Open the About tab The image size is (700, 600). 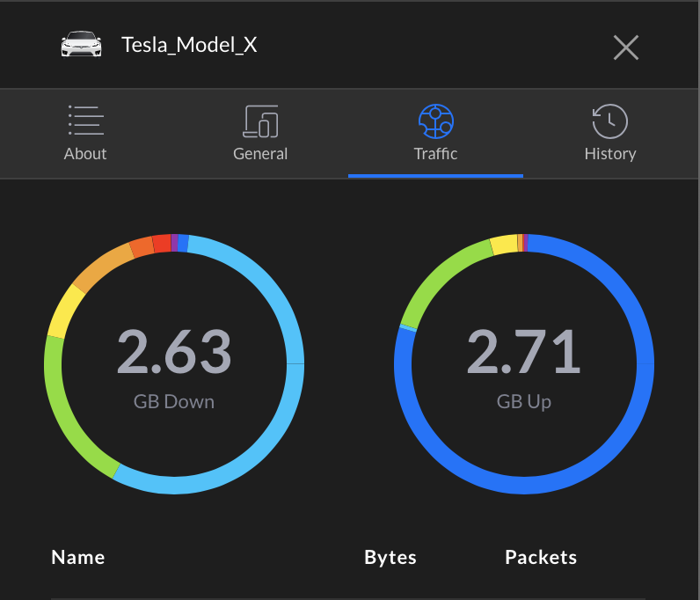pyautogui.click(x=85, y=133)
